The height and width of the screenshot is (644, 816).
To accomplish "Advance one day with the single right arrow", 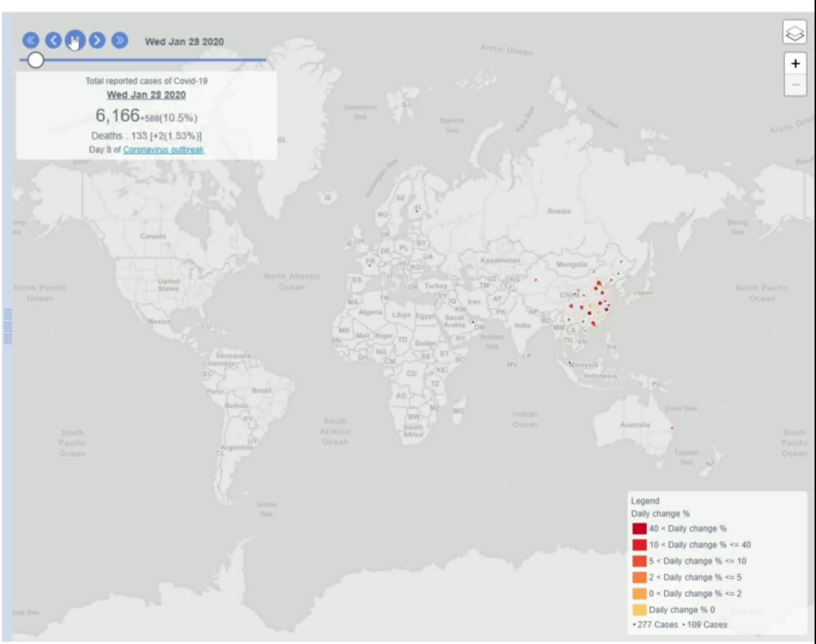I will click(97, 41).
